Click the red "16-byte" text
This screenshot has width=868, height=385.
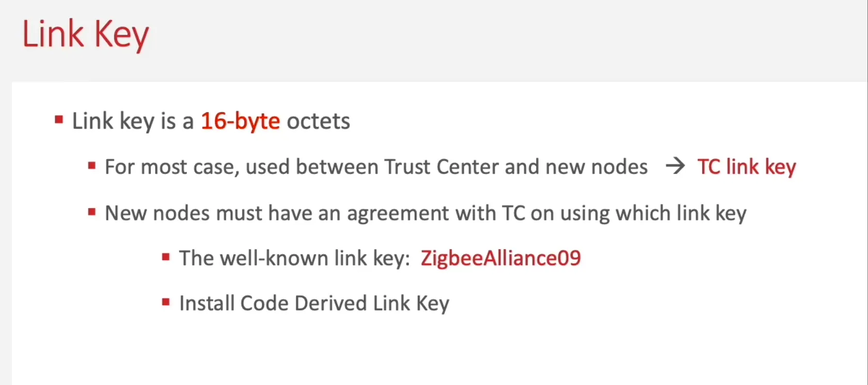click(x=240, y=121)
